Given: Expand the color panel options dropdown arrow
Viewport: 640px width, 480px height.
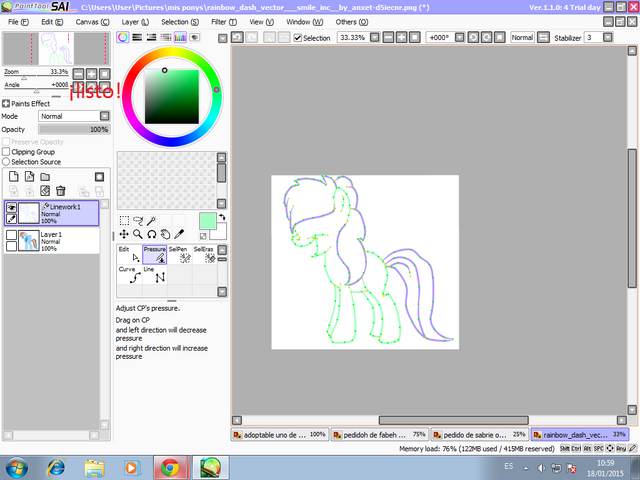Looking at the screenshot, I should (x=222, y=38).
